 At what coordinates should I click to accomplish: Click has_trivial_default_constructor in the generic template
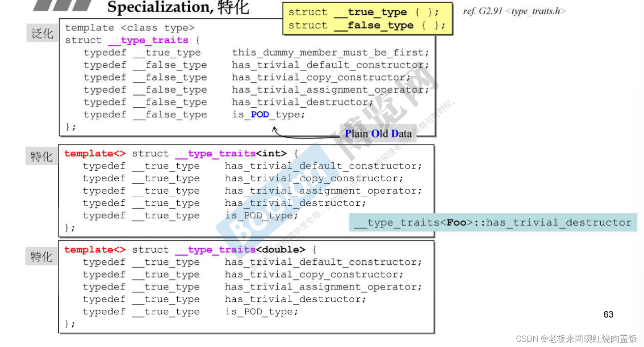click(330, 65)
